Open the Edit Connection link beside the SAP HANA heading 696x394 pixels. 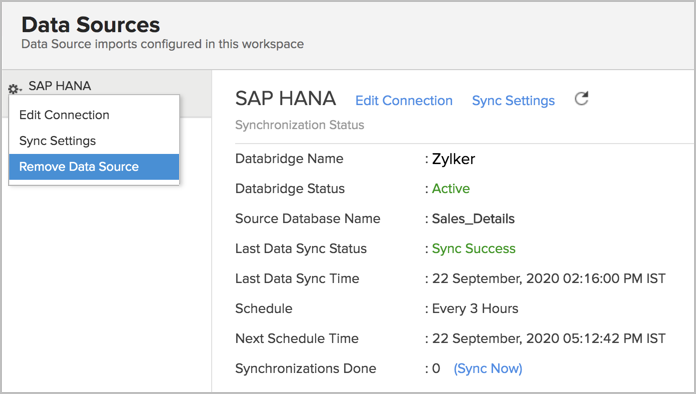click(x=404, y=101)
